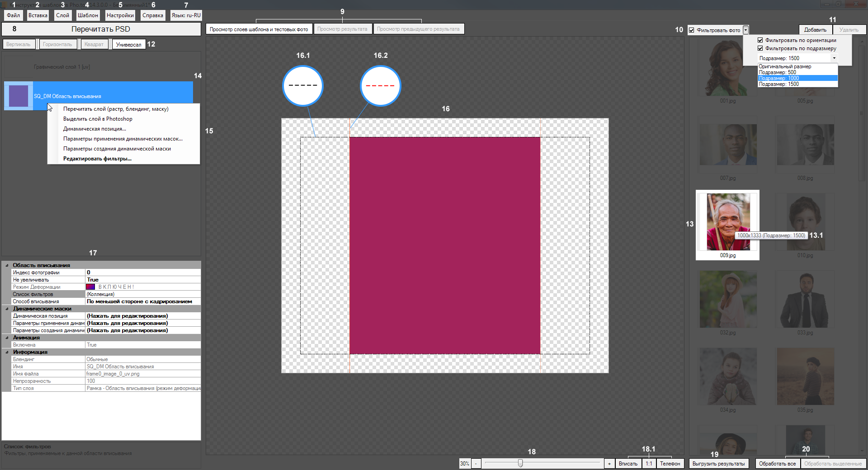This screenshot has height=470, width=868.
Task: Collapse the Информация property group
Action: (x=7, y=352)
